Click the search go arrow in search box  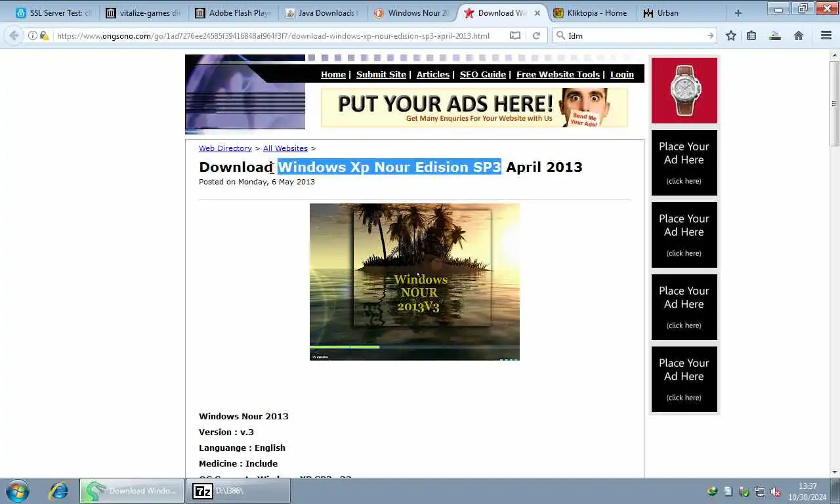710,35
